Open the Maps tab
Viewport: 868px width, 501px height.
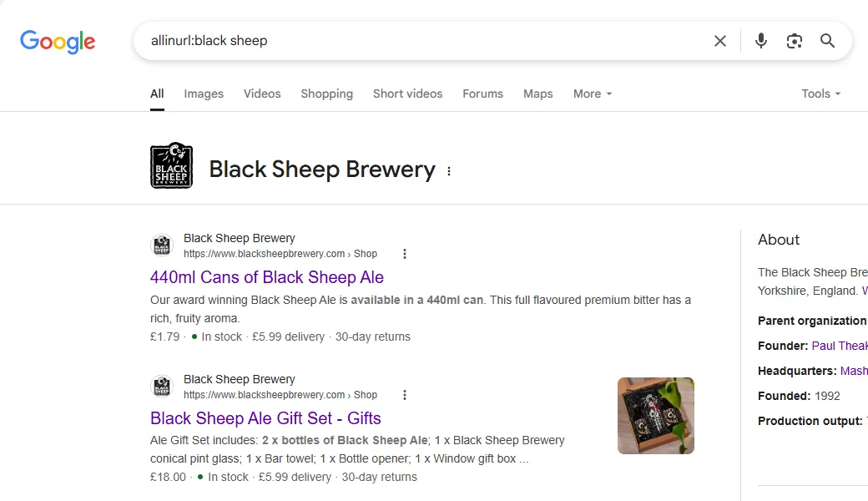pos(538,94)
